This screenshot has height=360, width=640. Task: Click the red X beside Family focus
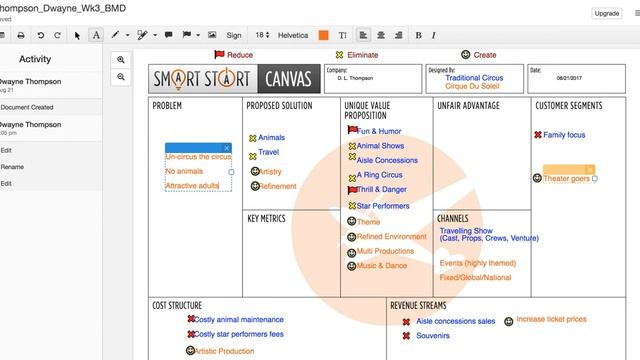(x=538, y=135)
